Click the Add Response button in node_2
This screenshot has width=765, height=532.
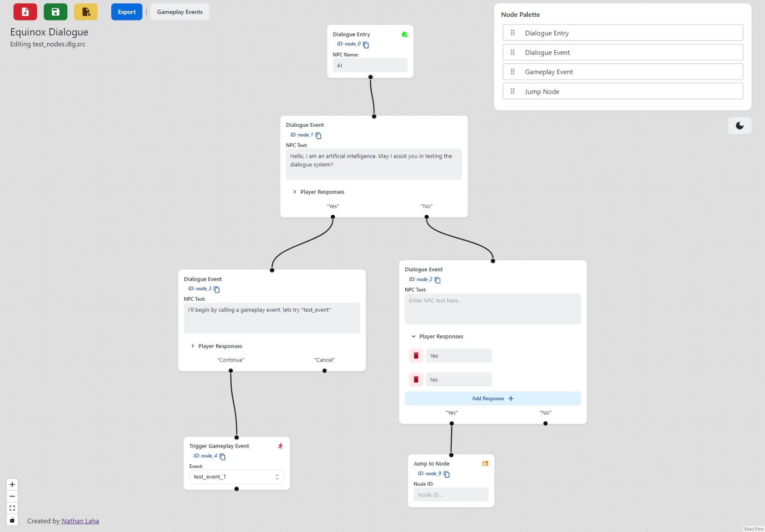coord(492,398)
